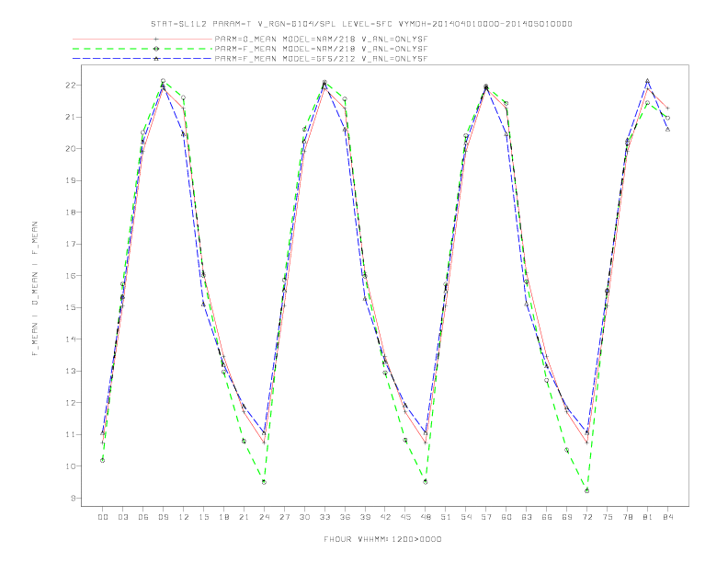Click the green dashed legend line sample

[142, 49]
